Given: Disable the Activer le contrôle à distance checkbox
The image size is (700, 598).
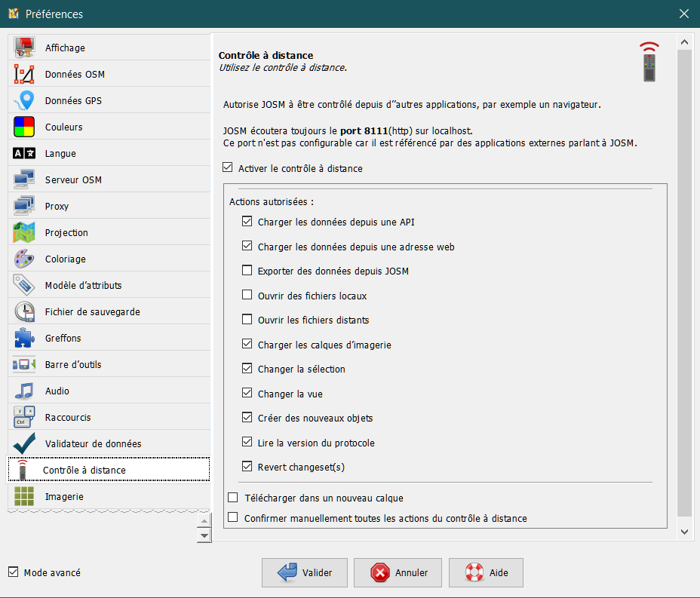Looking at the screenshot, I should pyautogui.click(x=229, y=168).
